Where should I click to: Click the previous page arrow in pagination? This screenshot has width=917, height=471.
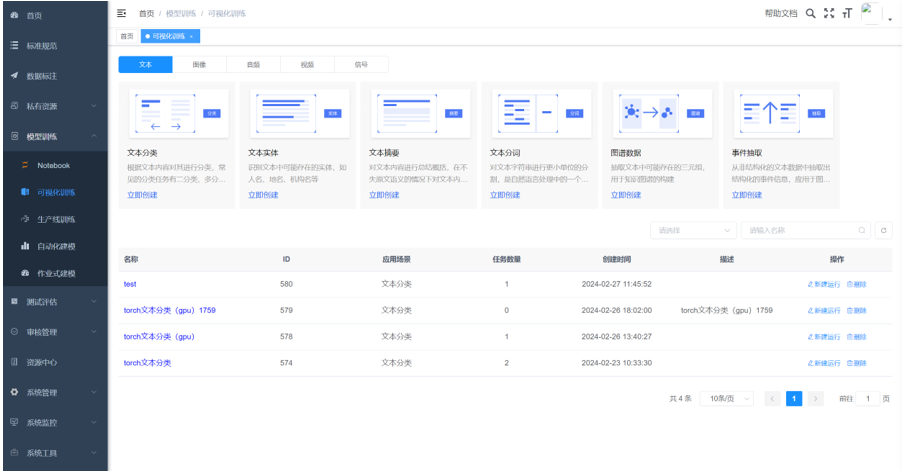(x=772, y=398)
